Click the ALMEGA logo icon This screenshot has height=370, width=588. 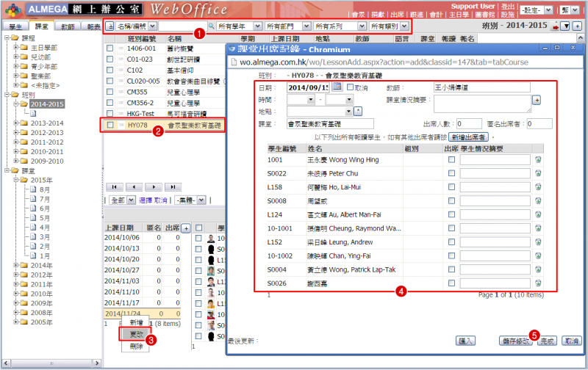14,10
